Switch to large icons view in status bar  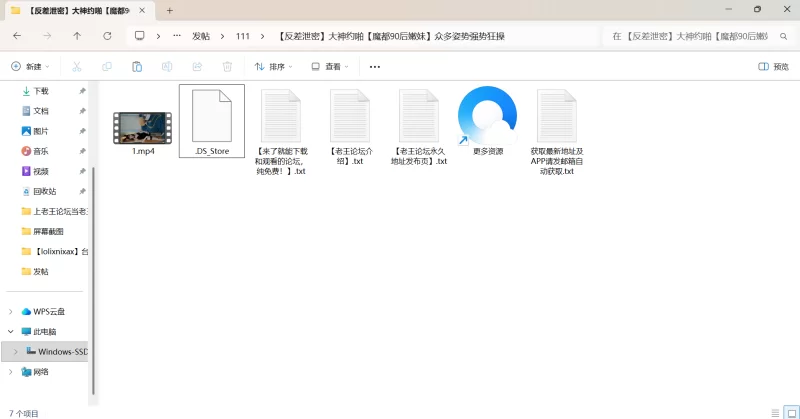click(x=789, y=412)
